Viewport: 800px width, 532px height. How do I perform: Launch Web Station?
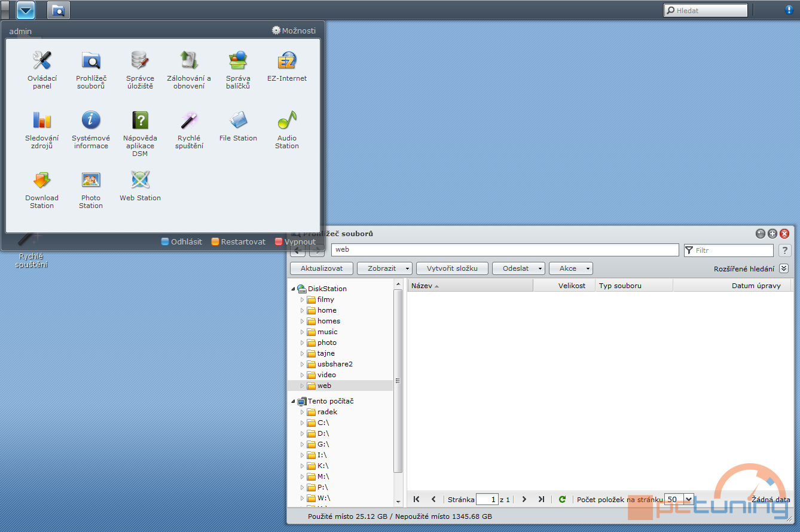140,185
